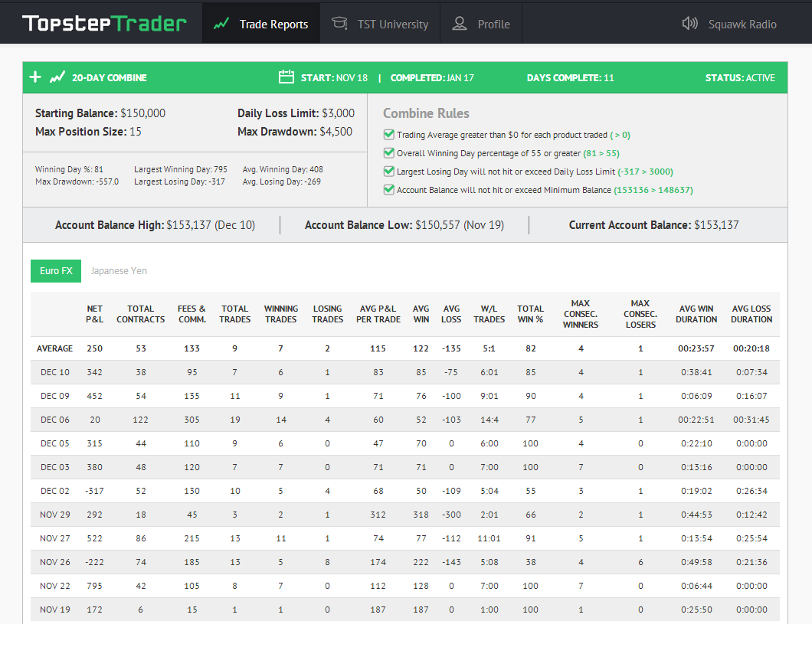Screen dimensions: 812x657
Task: Click the NET P&L column header
Action: [x=94, y=314]
